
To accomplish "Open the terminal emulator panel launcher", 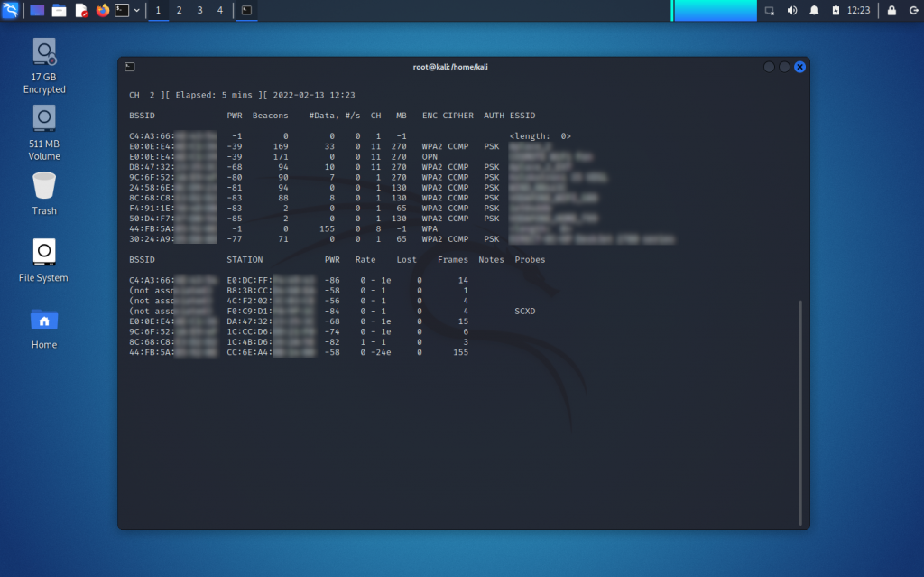I will point(122,11).
